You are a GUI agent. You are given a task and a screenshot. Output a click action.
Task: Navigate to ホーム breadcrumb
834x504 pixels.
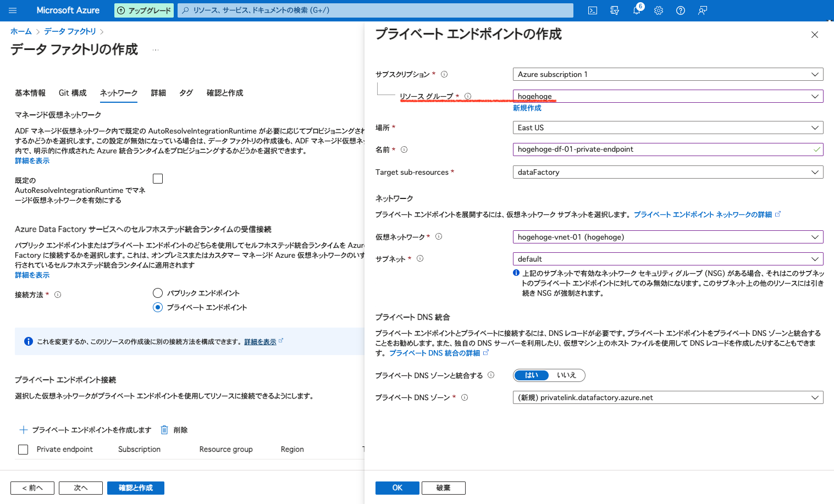[x=21, y=31]
